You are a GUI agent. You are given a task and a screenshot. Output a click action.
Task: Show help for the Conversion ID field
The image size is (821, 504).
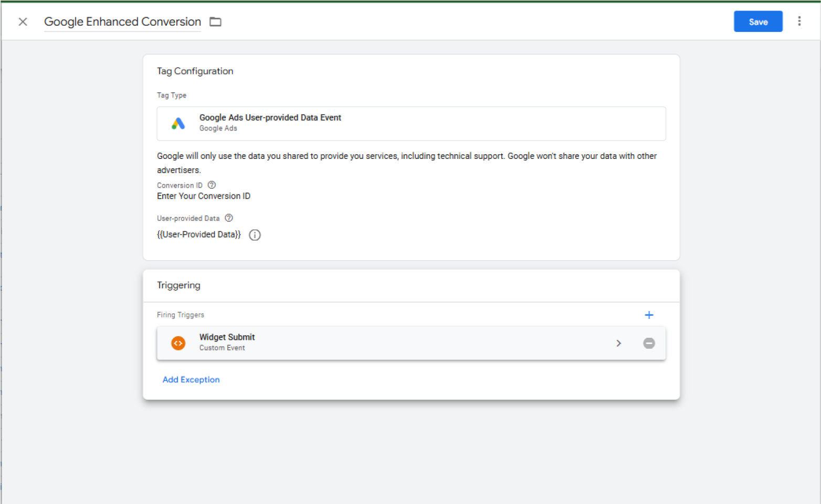[x=212, y=185]
